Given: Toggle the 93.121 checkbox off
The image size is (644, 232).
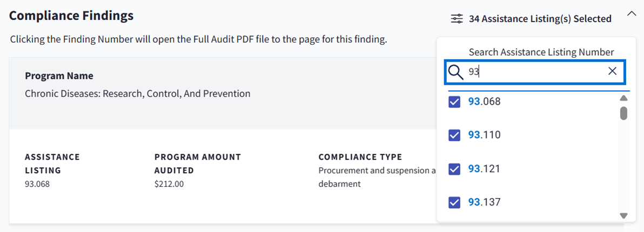Looking at the screenshot, I should coord(454,169).
